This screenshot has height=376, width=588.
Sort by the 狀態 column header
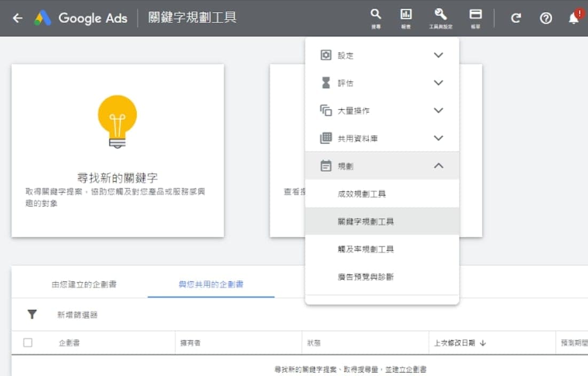314,343
